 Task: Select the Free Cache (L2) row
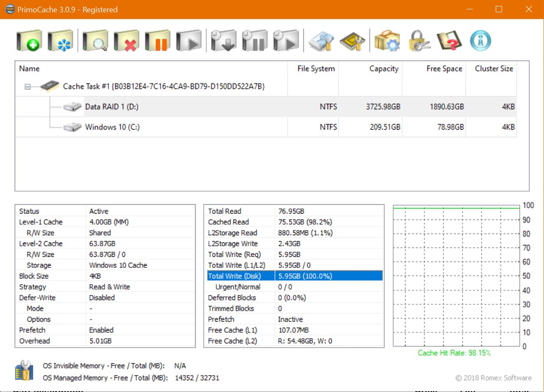[x=294, y=341]
